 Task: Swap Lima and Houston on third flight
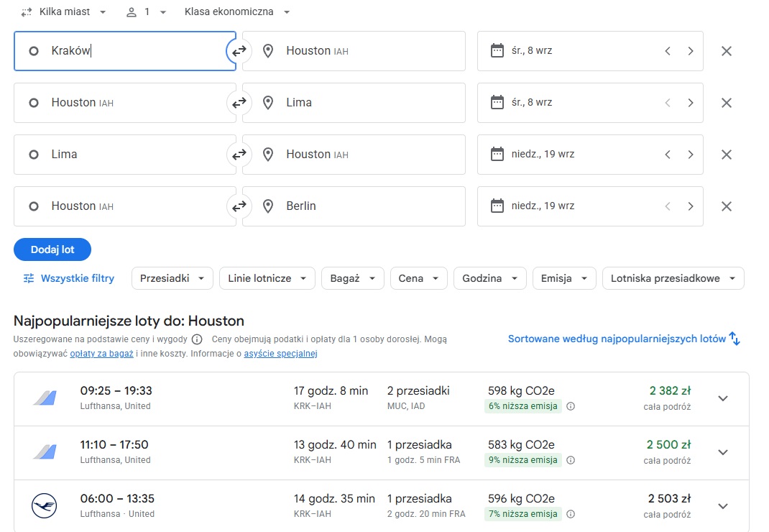click(239, 155)
